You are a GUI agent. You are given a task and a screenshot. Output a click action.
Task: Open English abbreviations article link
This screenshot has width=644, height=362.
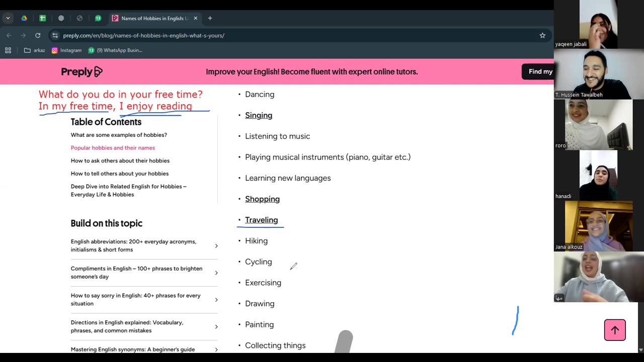click(133, 245)
